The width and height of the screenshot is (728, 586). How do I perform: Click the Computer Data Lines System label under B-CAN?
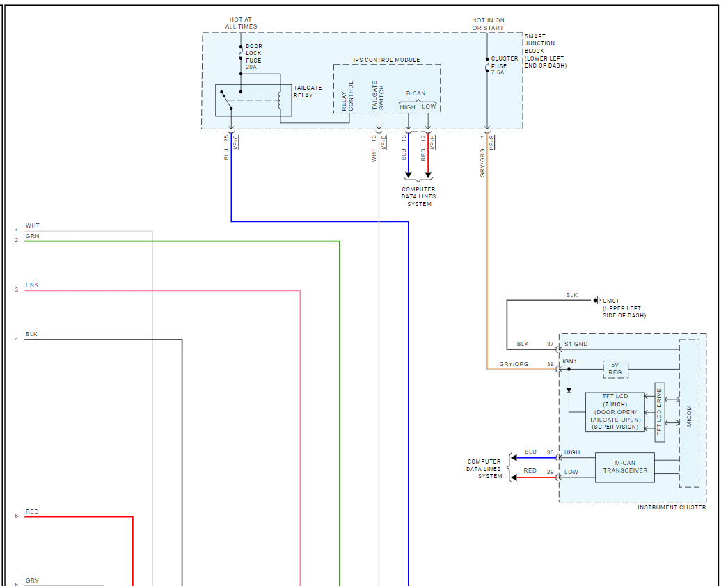[418, 196]
